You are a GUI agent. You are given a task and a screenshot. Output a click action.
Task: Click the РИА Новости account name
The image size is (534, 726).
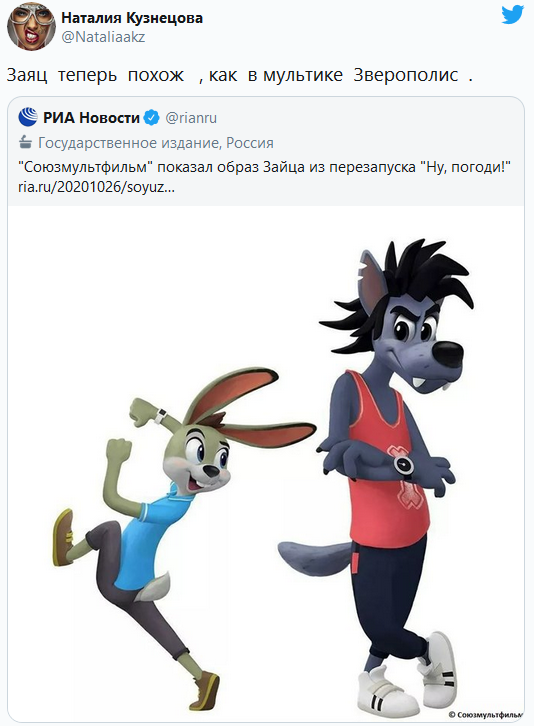click(x=91, y=118)
